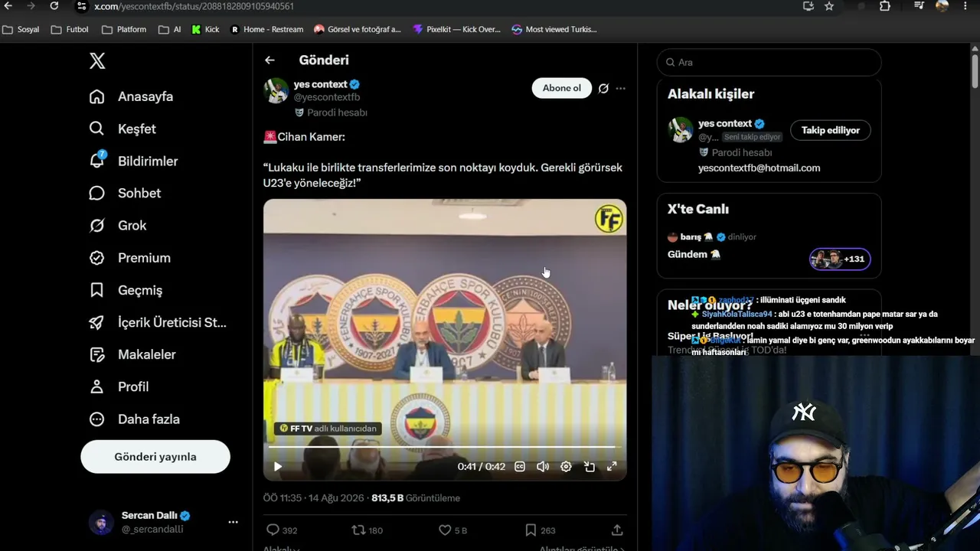Bookmark this page with the star icon
Image resolution: width=980 pixels, height=551 pixels.
(x=829, y=6)
